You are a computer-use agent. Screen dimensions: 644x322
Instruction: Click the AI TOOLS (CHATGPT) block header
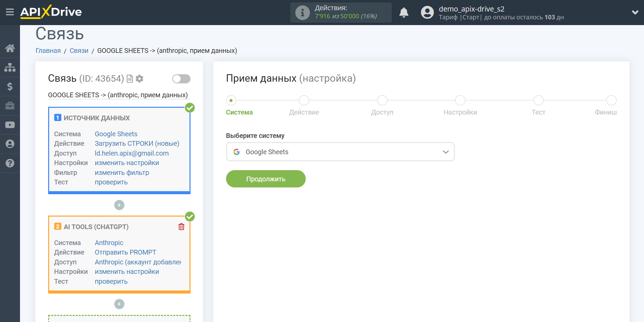coord(96,227)
